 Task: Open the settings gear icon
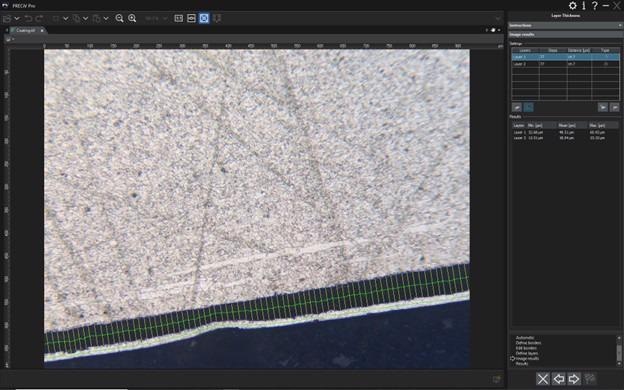point(572,6)
